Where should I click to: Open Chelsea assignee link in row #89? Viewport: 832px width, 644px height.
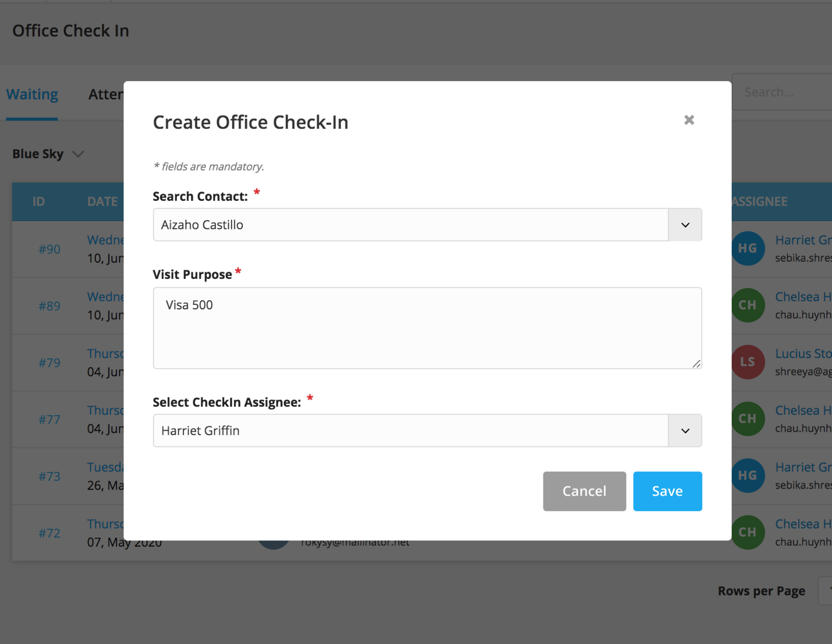tap(803, 297)
